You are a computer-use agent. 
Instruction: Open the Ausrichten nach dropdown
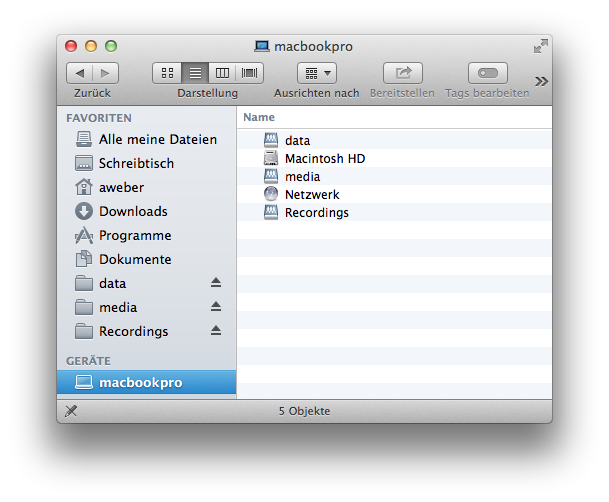click(x=316, y=73)
